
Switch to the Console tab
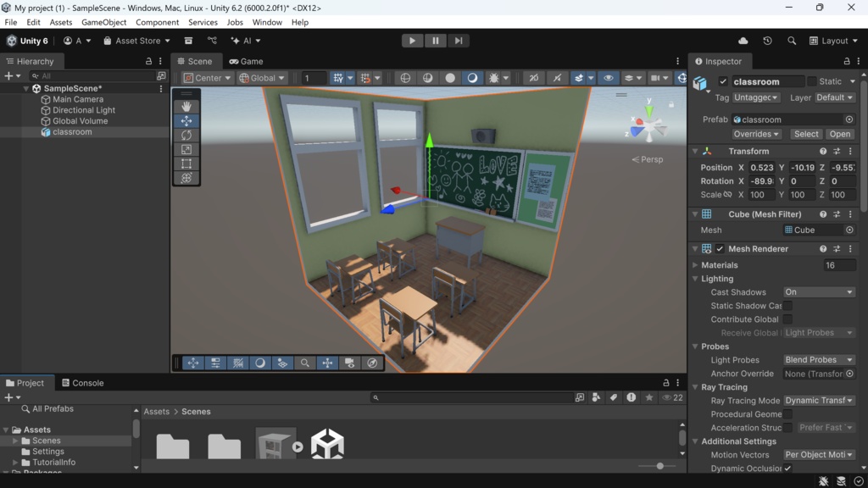point(83,383)
